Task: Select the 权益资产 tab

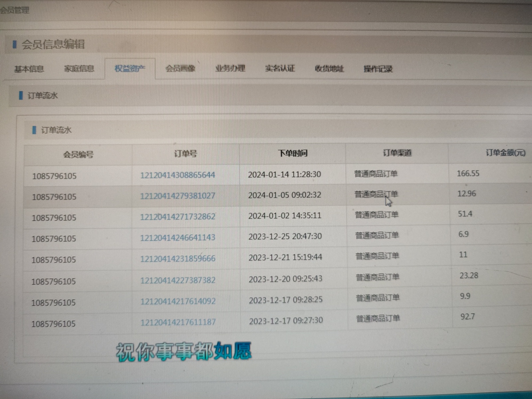Action: coord(130,69)
